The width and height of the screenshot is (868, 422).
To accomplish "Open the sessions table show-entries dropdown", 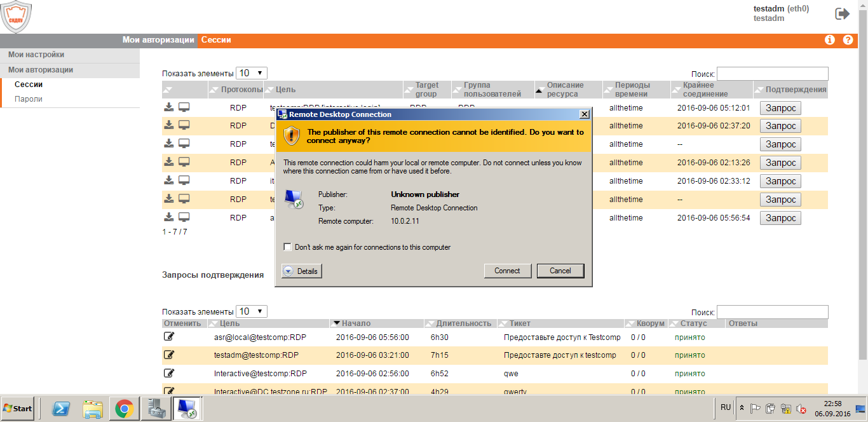I will pyautogui.click(x=252, y=73).
